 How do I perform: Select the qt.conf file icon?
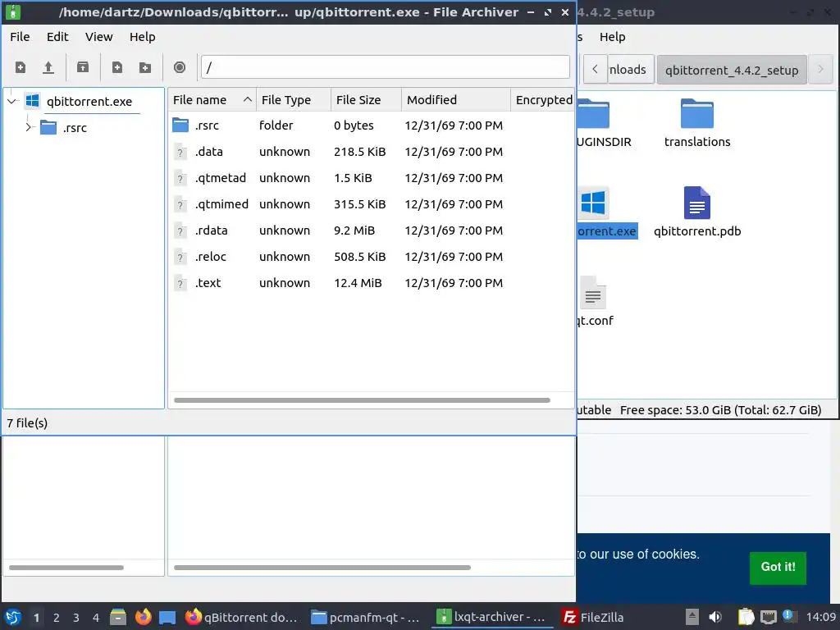point(592,293)
